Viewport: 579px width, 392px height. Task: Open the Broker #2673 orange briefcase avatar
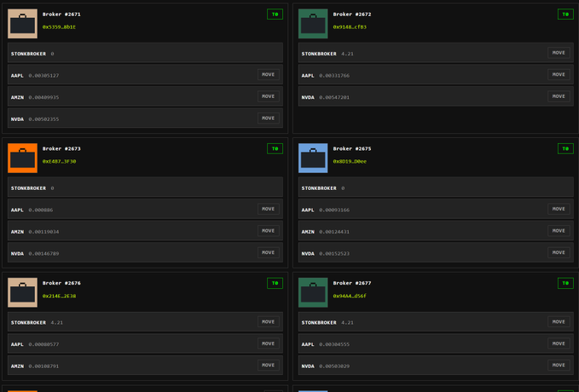click(x=22, y=158)
